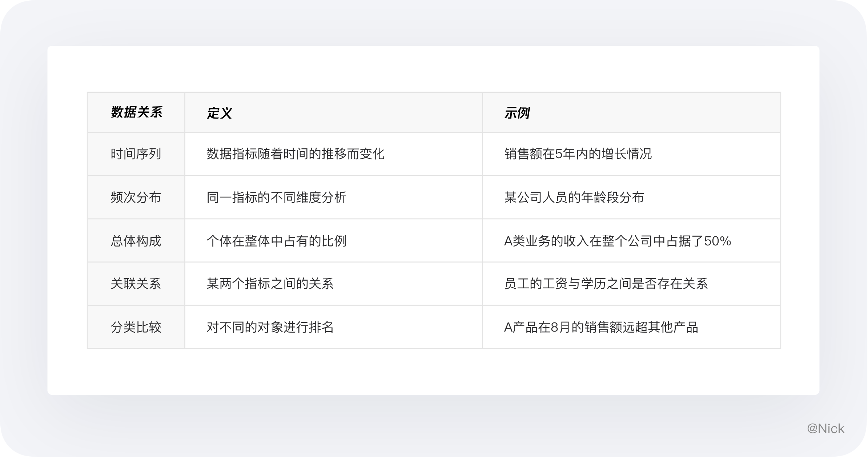This screenshot has height=457, width=868.
Task: Select the 频次分布 row label
Action: click(x=136, y=197)
